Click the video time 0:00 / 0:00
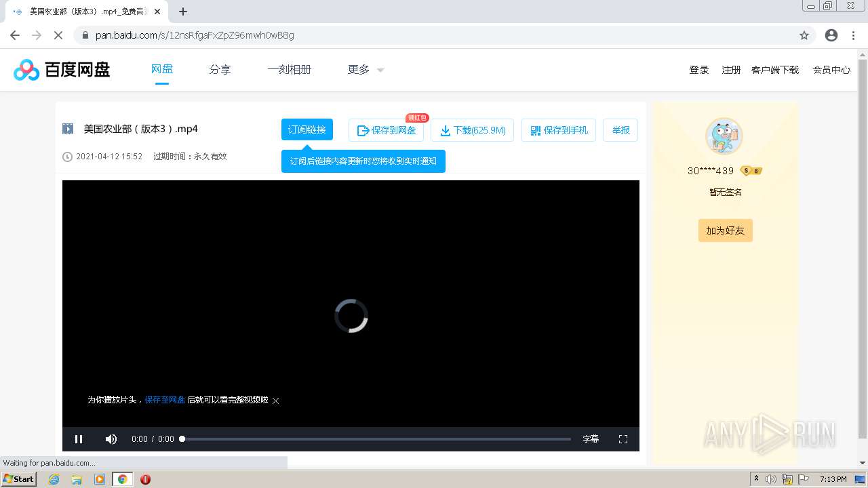The height and width of the screenshot is (488, 868). (153, 439)
